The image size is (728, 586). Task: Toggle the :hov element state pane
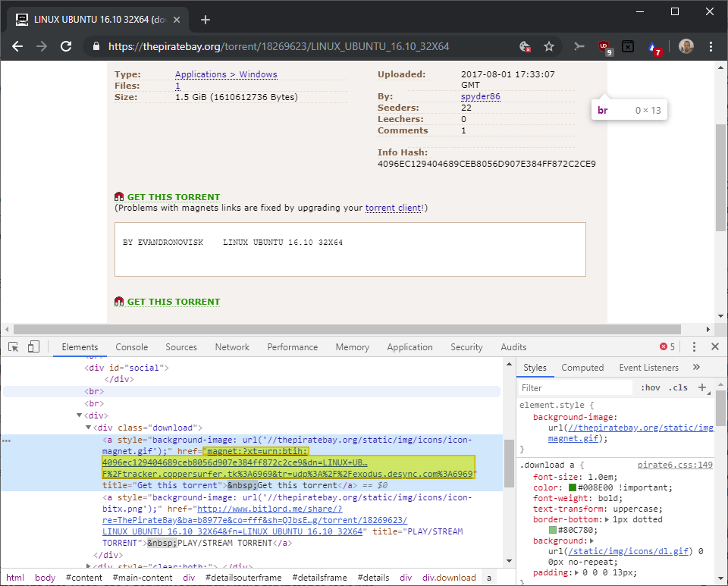pos(650,387)
